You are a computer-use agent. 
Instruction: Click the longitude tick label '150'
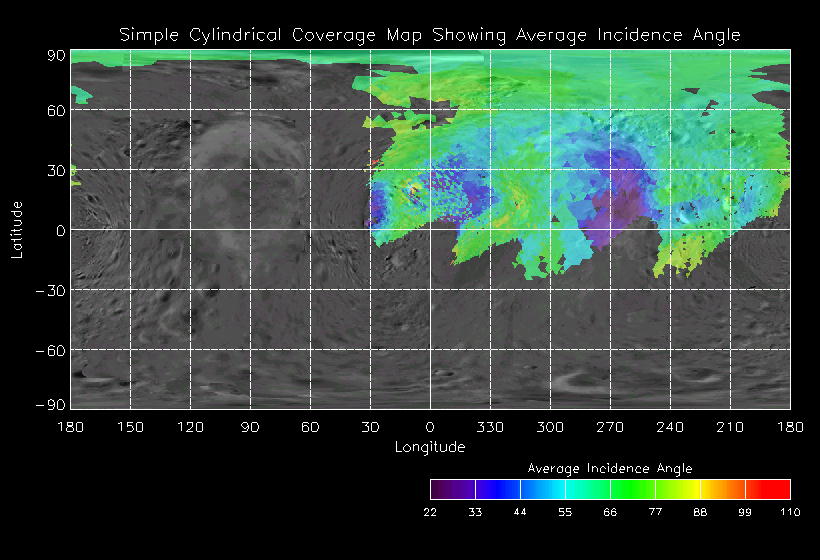point(130,427)
